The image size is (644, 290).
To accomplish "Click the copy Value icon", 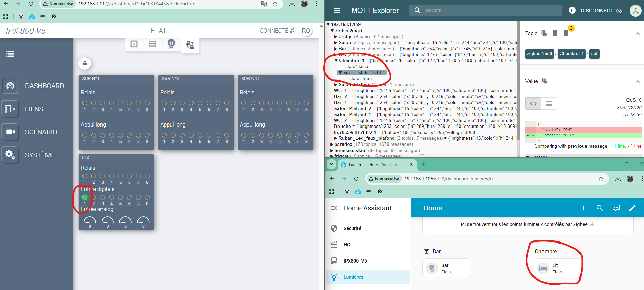I will pyautogui.click(x=545, y=81).
